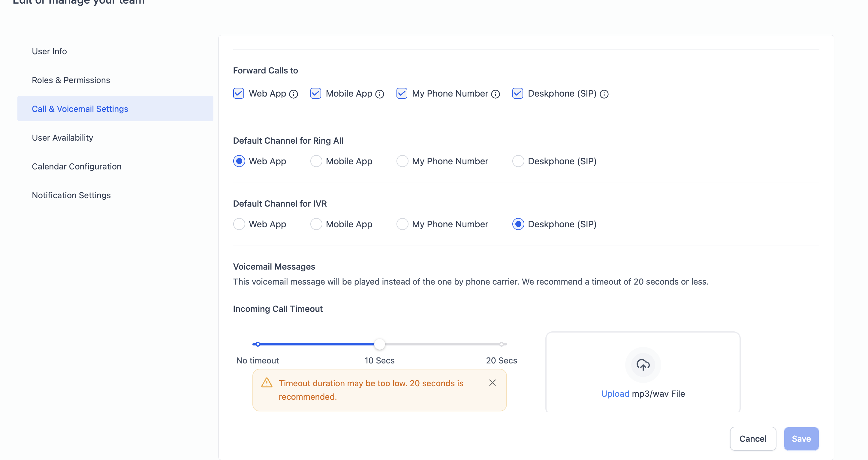This screenshot has height=460, width=868.
Task: Uncheck Web App forwarding checkbox
Action: coord(239,93)
